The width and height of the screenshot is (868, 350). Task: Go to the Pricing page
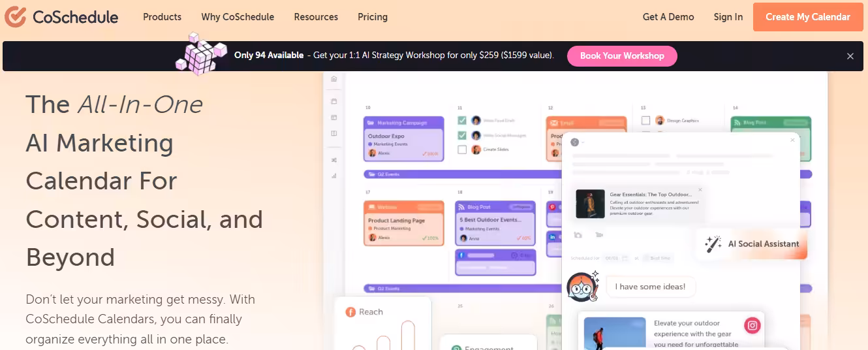[373, 17]
